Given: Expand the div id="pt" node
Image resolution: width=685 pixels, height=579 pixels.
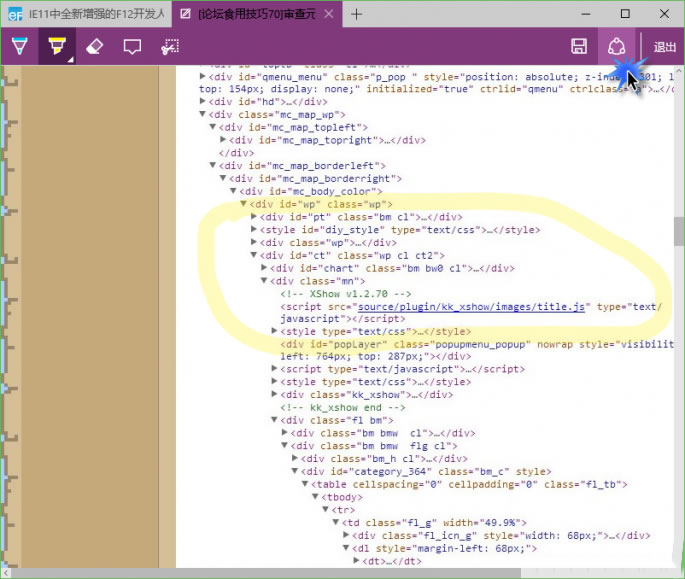Looking at the screenshot, I should pyautogui.click(x=254, y=217).
